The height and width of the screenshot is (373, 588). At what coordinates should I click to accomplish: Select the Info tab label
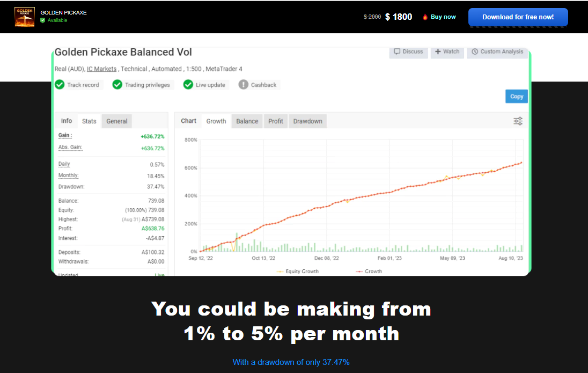coord(67,121)
